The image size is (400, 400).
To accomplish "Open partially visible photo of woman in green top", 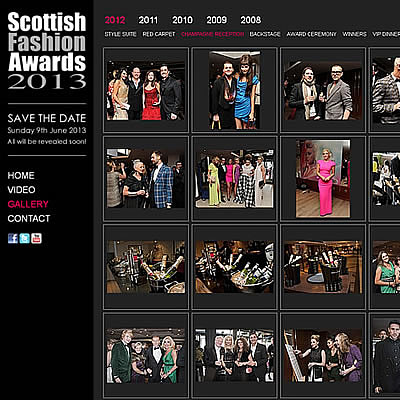I will click(386, 267).
